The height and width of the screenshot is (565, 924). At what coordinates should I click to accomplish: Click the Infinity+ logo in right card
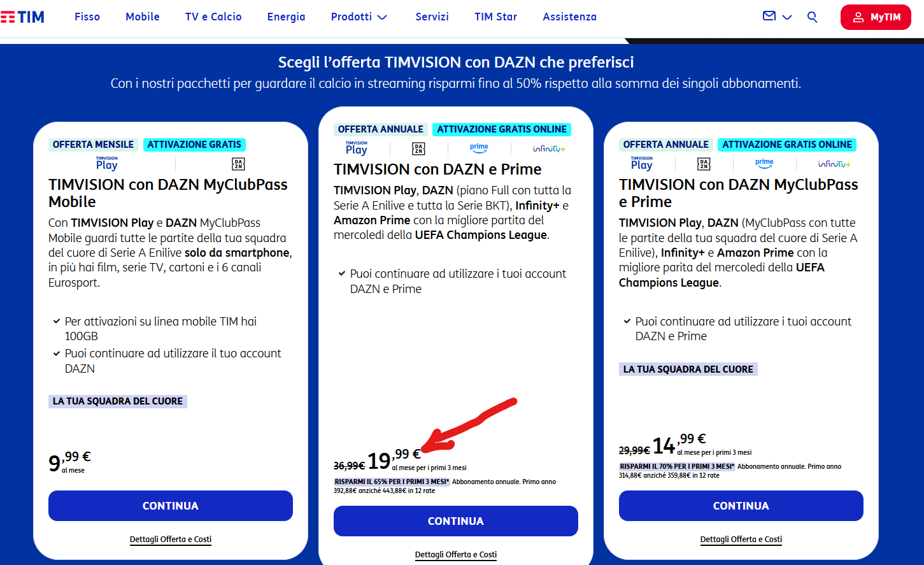pyautogui.click(x=834, y=164)
